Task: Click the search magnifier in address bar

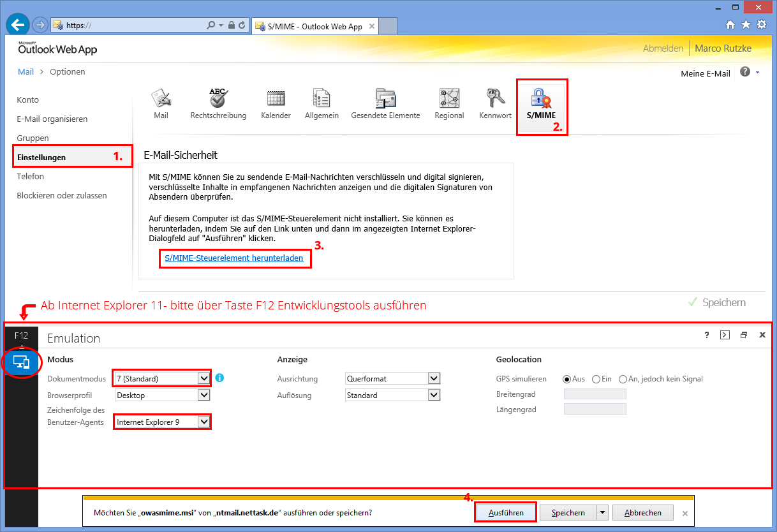Action: (x=211, y=26)
